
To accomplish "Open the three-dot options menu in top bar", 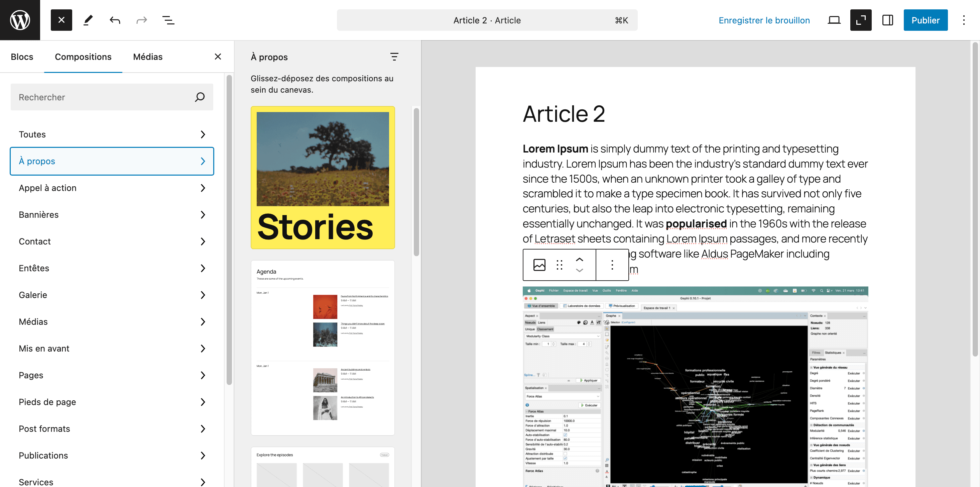I will pos(964,20).
